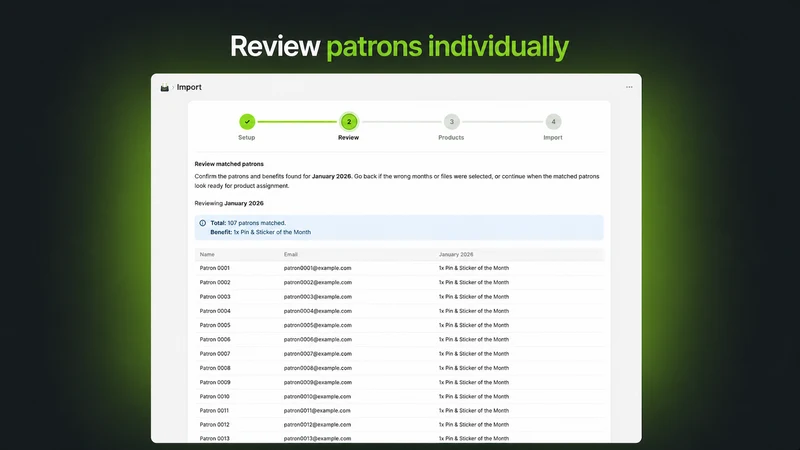Click email patron0003@example.com
The height and width of the screenshot is (450, 800).
click(317, 296)
